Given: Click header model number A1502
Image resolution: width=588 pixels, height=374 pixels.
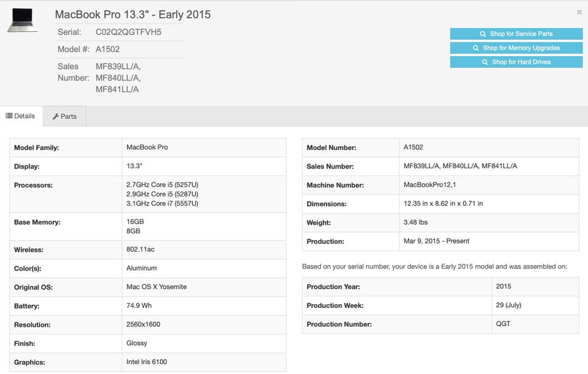Looking at the screenshot, I should pos(108,50).
